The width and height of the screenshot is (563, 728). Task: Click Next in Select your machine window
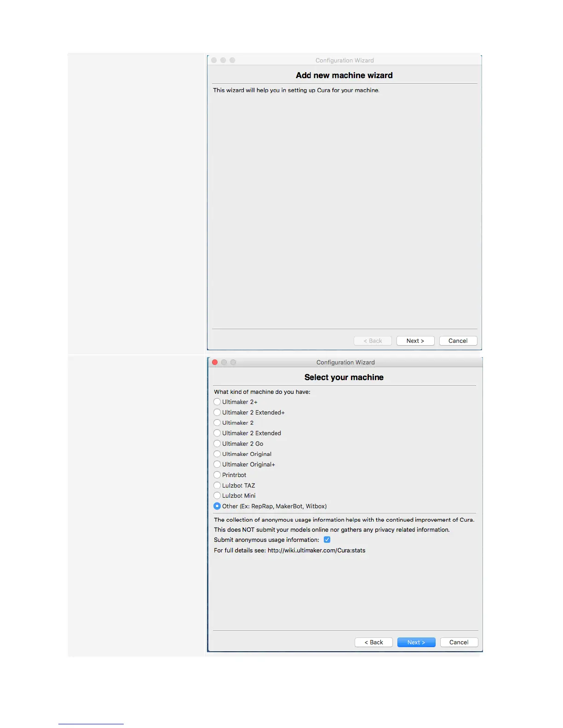click(416, 642)
